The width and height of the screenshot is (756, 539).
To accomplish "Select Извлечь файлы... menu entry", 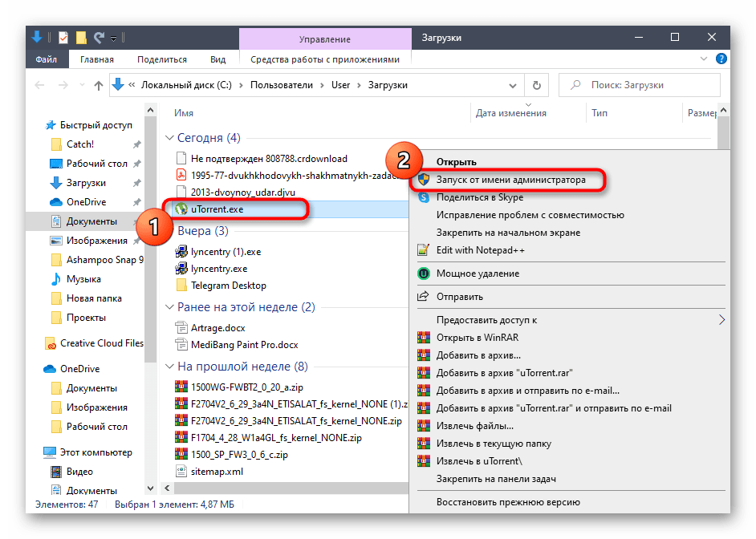I will [474, 426].
